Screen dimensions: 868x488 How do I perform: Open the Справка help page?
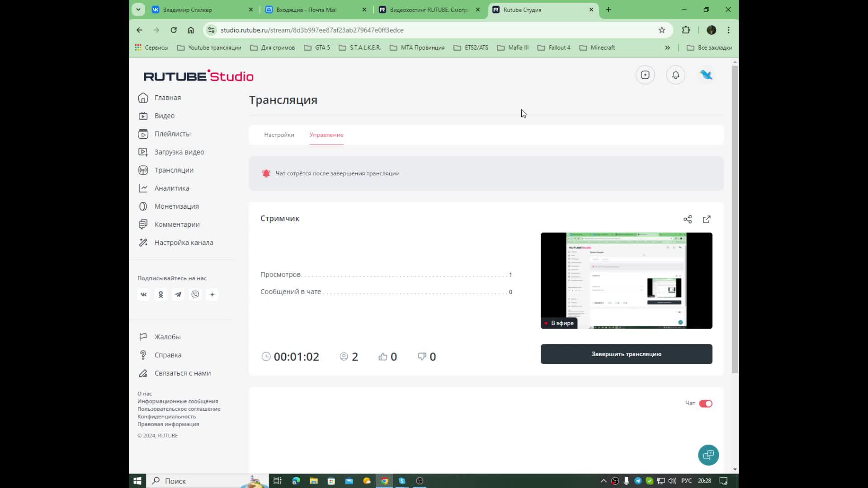point(160,355)
